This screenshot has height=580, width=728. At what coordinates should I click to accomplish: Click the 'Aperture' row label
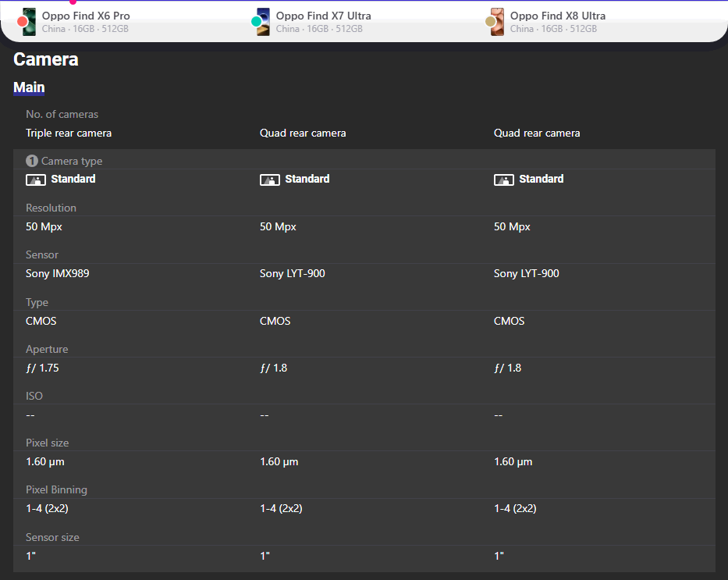pos(47,349)
